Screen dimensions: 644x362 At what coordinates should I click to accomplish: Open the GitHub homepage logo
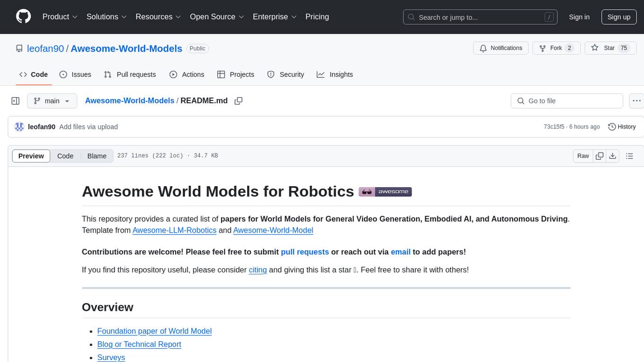[23, 17]
